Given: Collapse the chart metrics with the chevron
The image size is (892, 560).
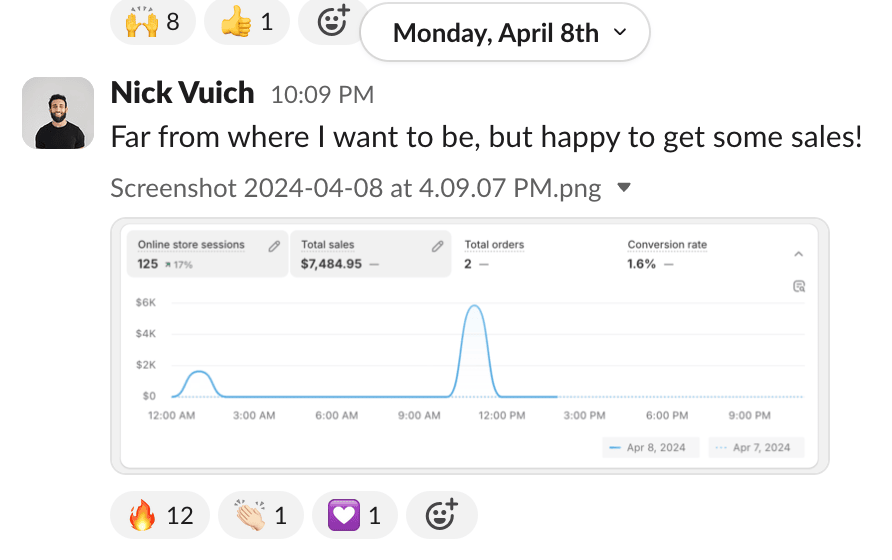Looking at the screenshot, I should [x=798, y=254].
